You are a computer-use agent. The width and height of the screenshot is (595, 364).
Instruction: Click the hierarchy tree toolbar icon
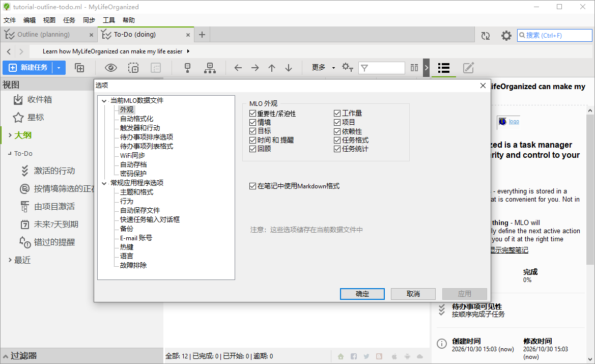click(210, 68)
